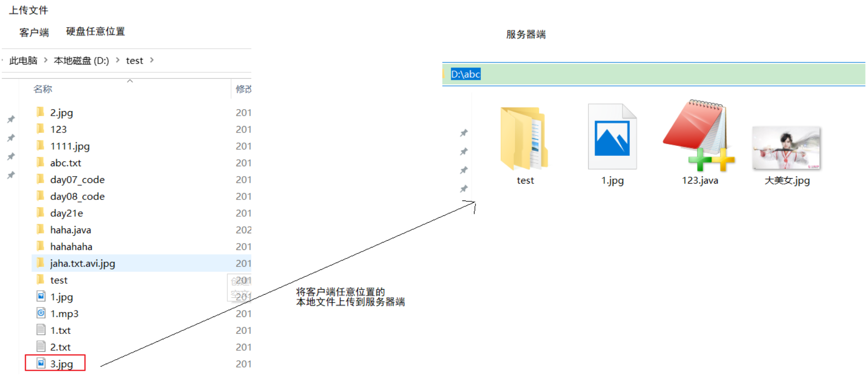Click the abc.txt folder icon
868x383 pixels.
pyautogui.click(x=41, y=163)
